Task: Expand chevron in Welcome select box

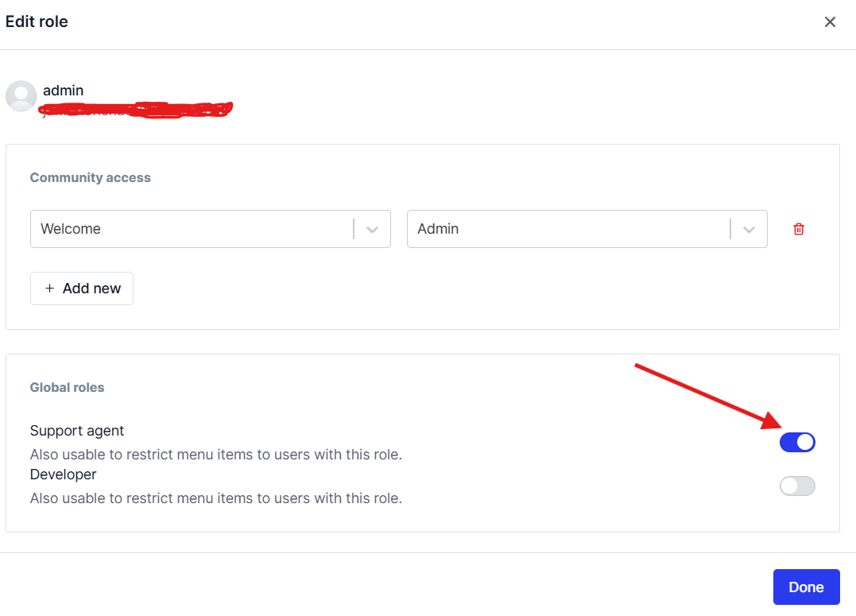Action: pos(372,230)
